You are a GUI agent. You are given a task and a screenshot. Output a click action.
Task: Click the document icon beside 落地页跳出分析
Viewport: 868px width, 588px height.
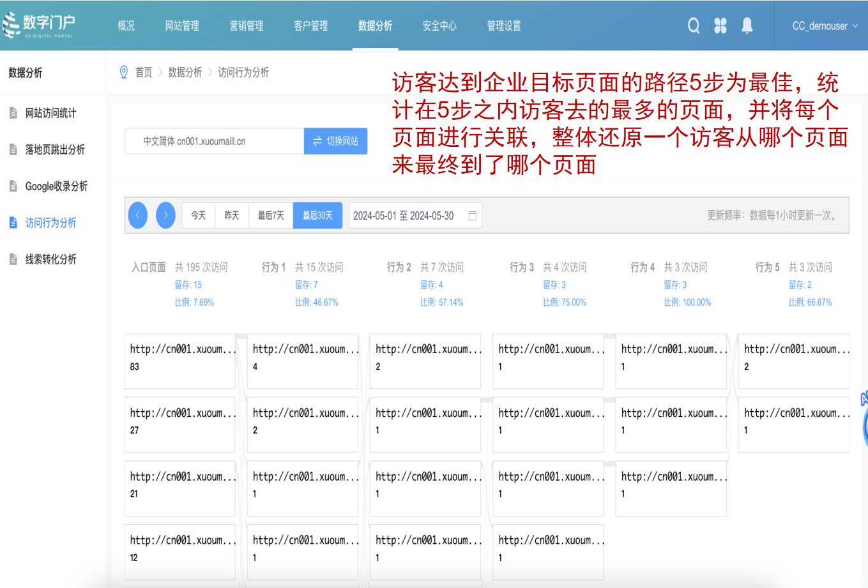tap(13, 149)
